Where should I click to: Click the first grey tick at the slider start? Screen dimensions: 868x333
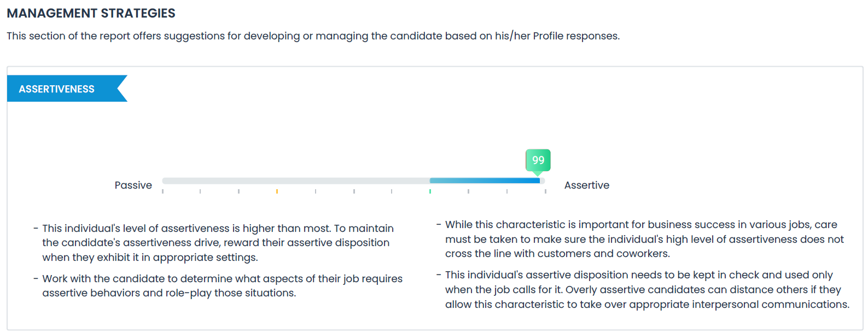click(x=162, y=191)
